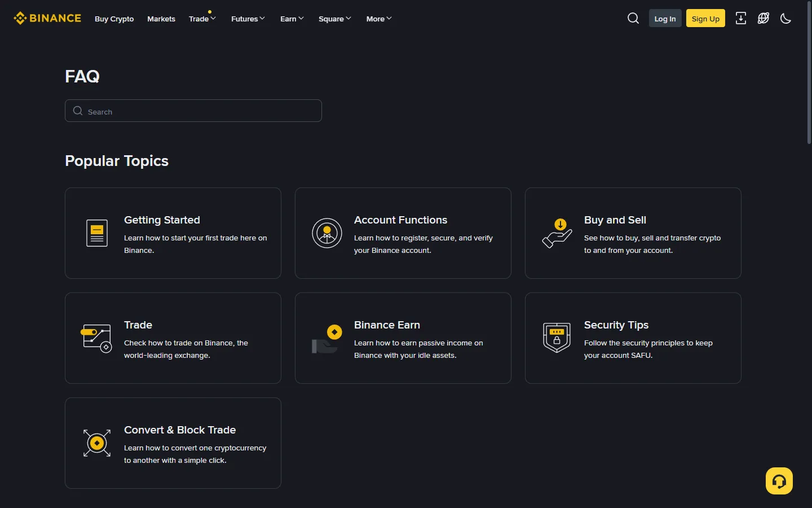This screenshot has width=812, height=508.
Task: Click text 'Check how to trade on Binance'
Action: (x=179, y=343)
